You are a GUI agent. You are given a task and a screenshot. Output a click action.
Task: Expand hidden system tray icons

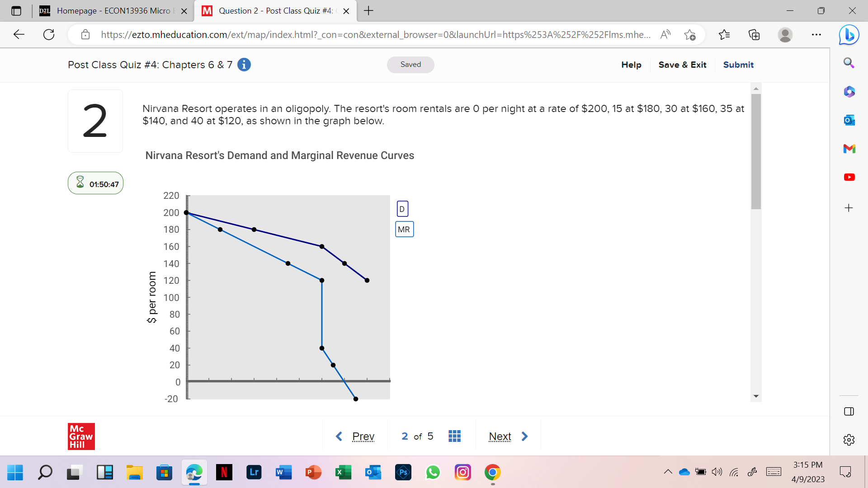[669, 472]
